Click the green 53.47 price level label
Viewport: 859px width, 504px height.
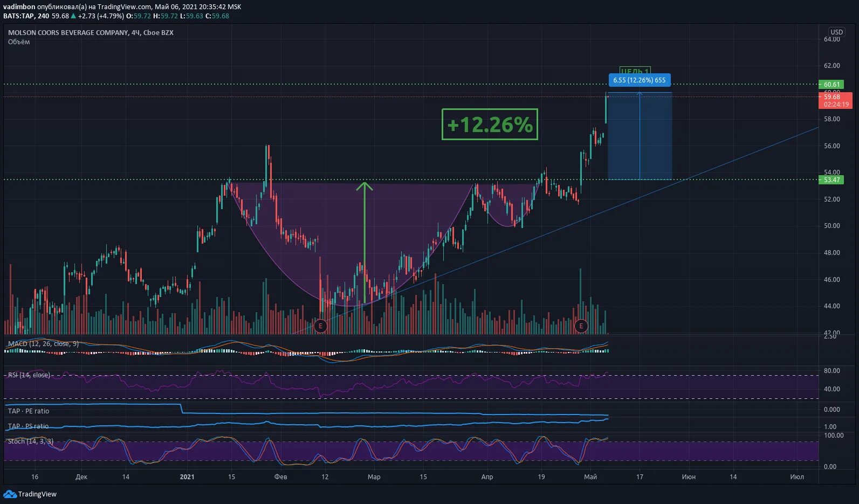point(831,179)
